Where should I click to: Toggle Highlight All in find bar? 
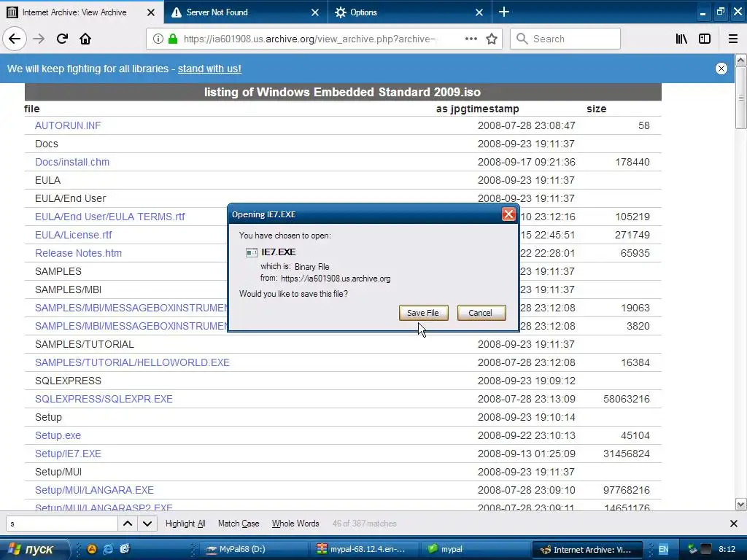click(x=185, y=524)
